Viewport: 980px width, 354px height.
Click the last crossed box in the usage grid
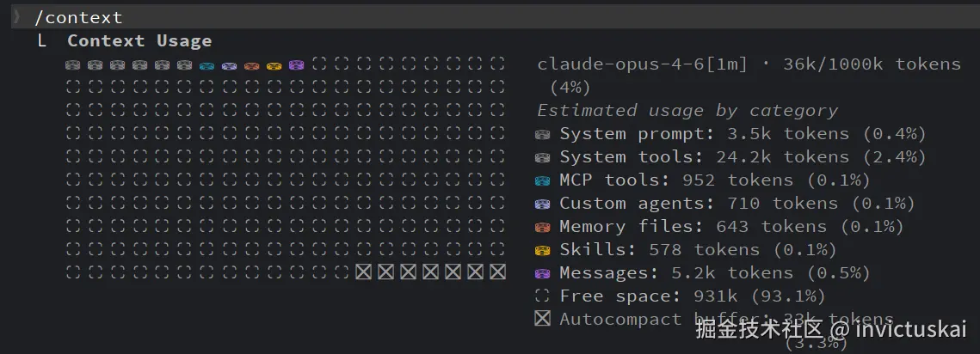[497, 272]
